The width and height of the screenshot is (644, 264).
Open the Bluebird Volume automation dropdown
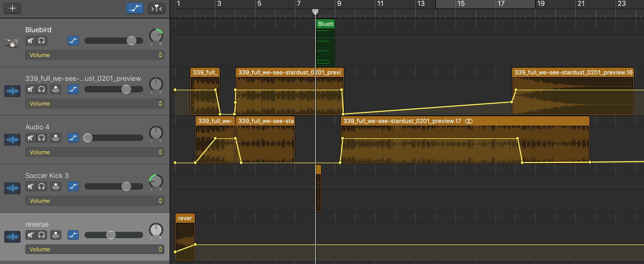pyautogui.click(x=95, y=55)
